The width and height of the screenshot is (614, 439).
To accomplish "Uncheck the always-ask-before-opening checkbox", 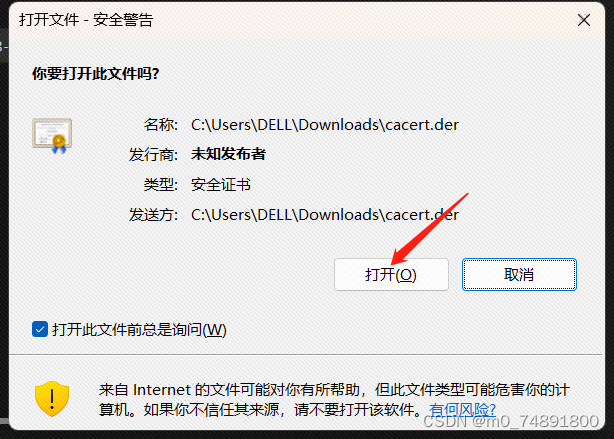I will (40, 329).
